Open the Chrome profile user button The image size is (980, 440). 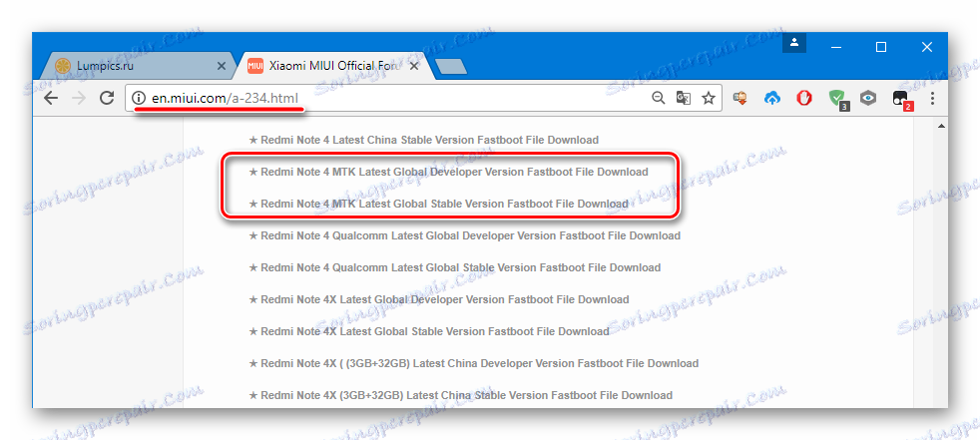coord(793,43)
